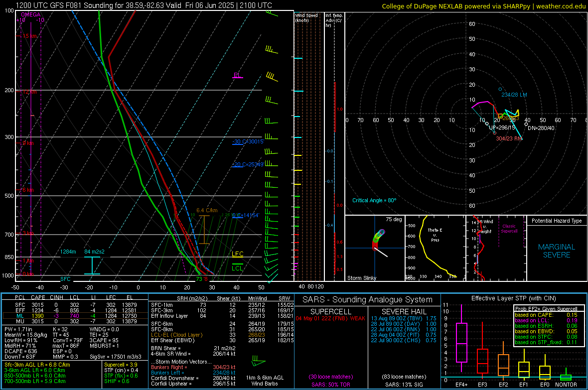Viewport: 588px width, 390px height.
Task: Click the SFC-1km shear row
Action: (x=222, y=305)
